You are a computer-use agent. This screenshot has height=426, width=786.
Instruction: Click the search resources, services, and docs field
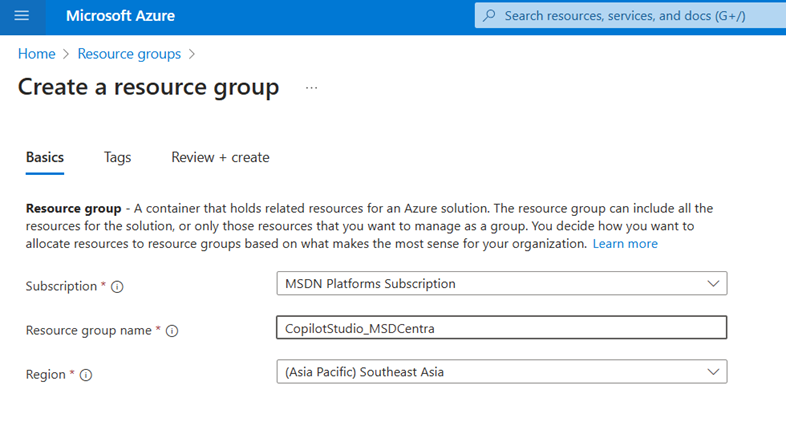point(625,16)
